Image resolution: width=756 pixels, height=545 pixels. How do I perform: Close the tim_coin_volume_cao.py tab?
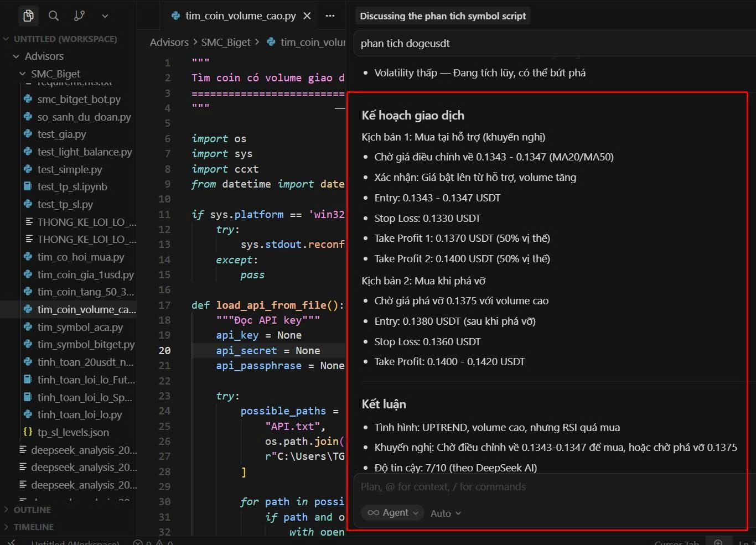pos(307,16)
